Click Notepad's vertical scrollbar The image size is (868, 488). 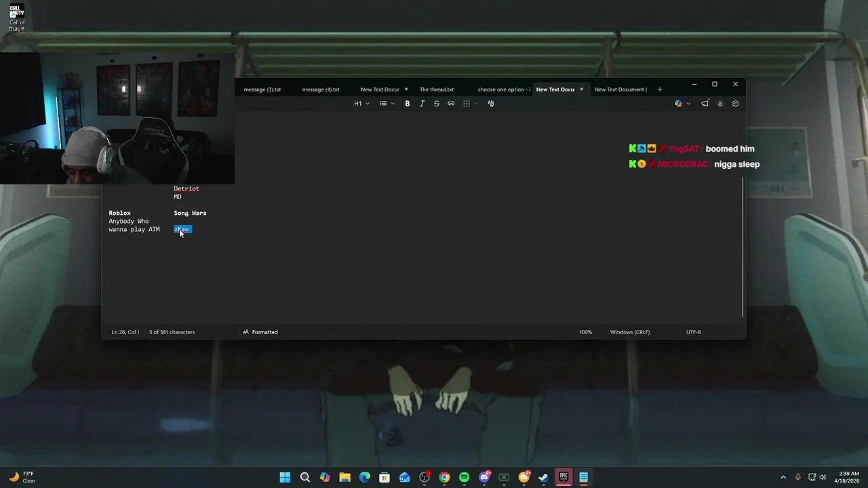click(x=743, y=247)
